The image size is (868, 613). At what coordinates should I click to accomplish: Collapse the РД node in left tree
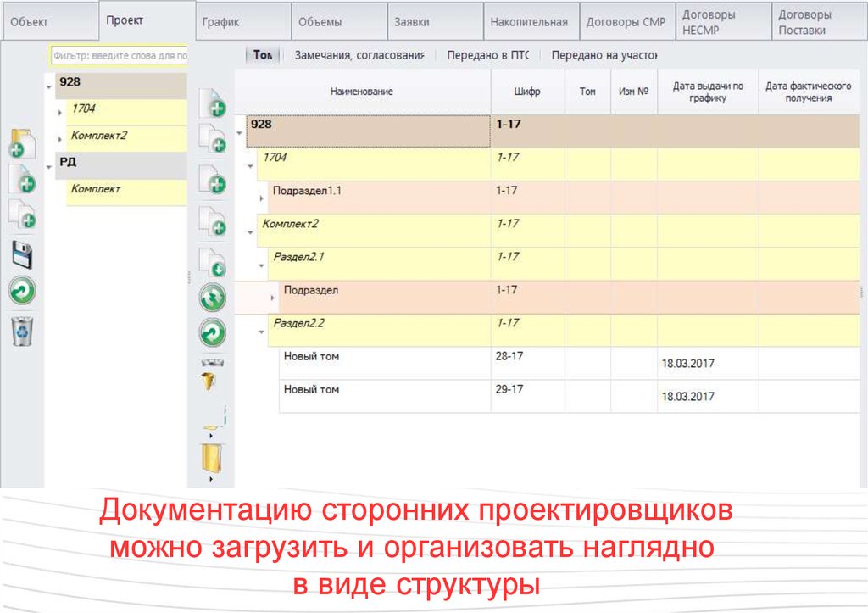(x=48, y=167)
